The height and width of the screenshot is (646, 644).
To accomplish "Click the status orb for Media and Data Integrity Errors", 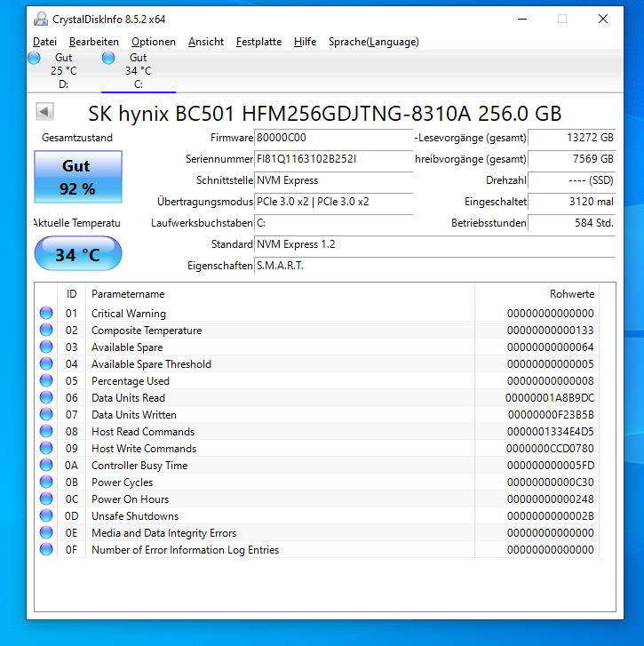I will pyautogui.click(x=46, y=532).
